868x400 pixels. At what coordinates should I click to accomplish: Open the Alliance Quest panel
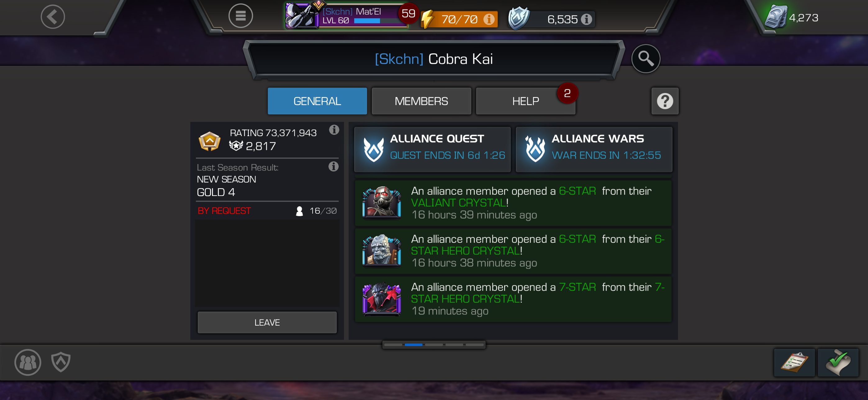432,149
